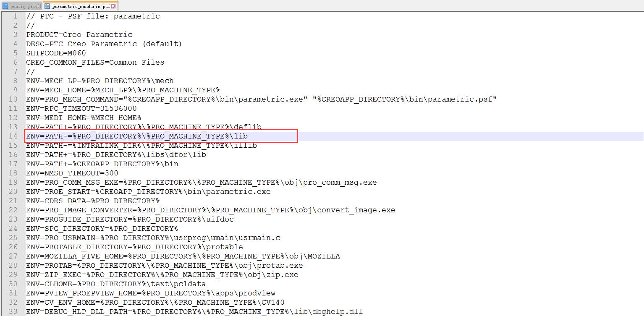Click the CREO_COMMON_FILES=Common Files line
Viewport: 644px width, 316px height.
(95, 63)
